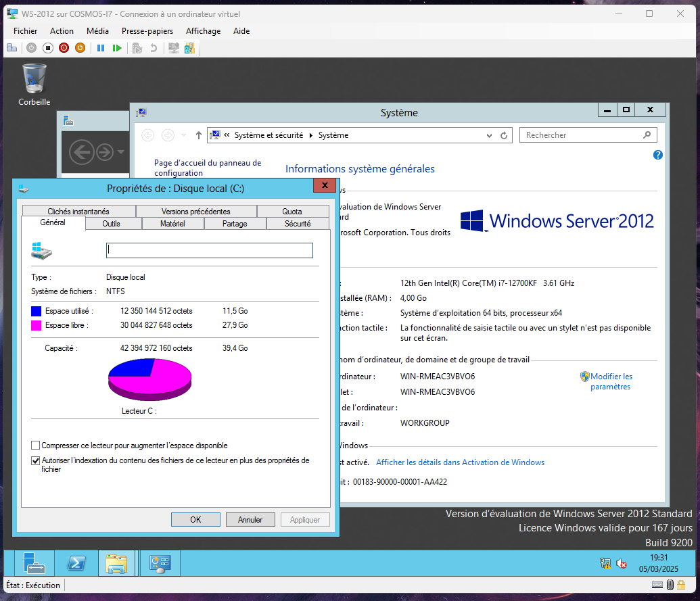
Task: Open recent locations dropdown next to forward arrow
Action: coord(184,136)
